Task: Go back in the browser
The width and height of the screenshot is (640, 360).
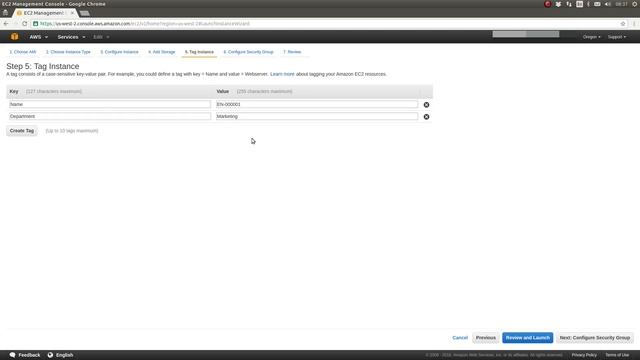Action: 6,24
